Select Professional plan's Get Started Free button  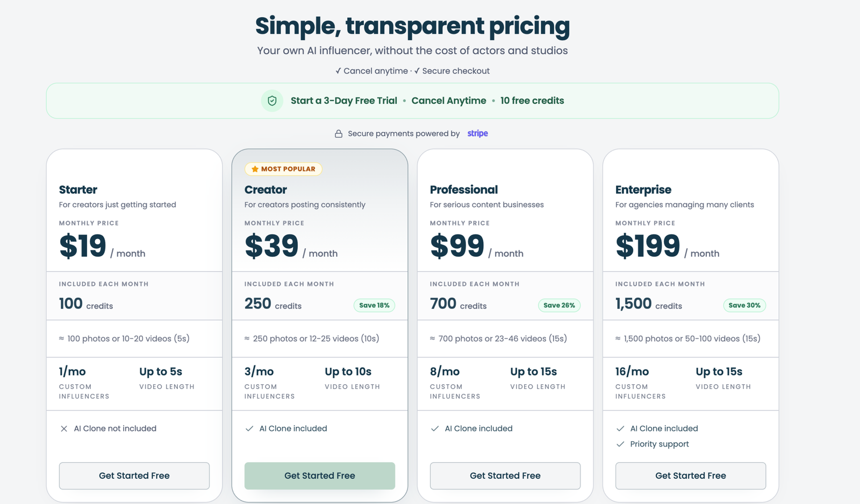pyautogui.click(x=505, y=476)
